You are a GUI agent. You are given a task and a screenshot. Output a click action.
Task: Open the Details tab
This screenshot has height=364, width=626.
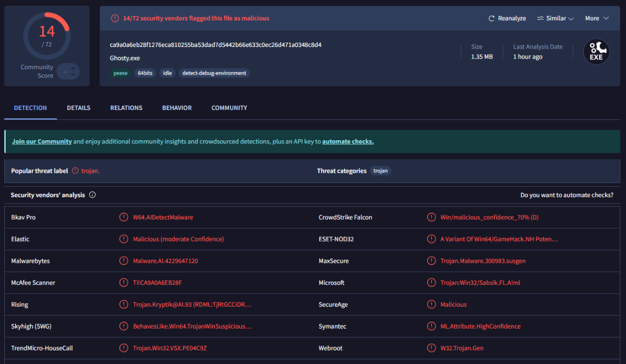(78, 108)
